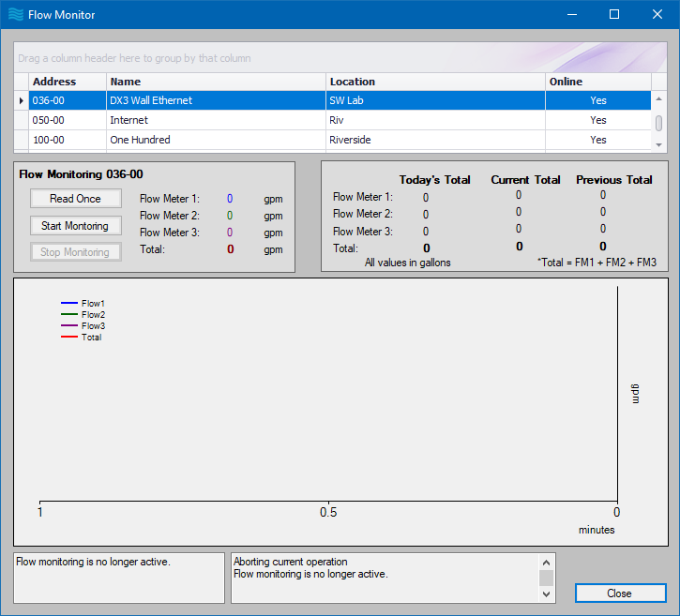Click the red Total legend line
This screenshot has height=616, width=680.
pyautogui.click(x=69, y=337)
